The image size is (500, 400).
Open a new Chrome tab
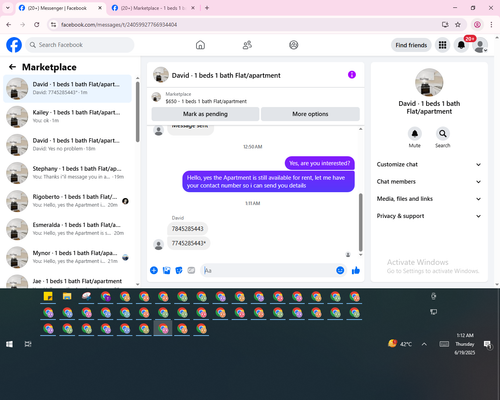207,8
